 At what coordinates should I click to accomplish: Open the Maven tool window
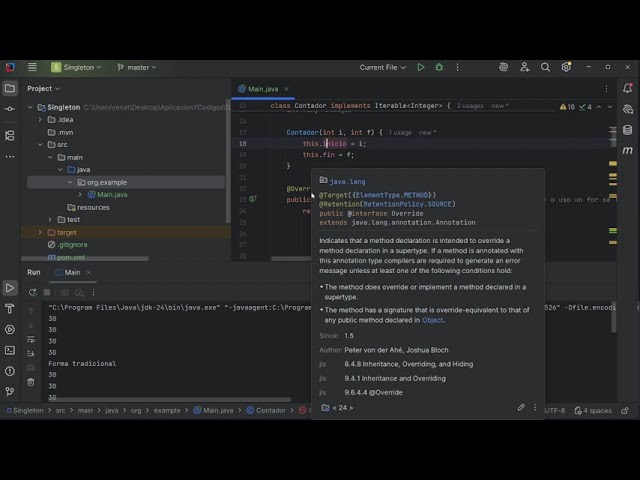(627, 151)
